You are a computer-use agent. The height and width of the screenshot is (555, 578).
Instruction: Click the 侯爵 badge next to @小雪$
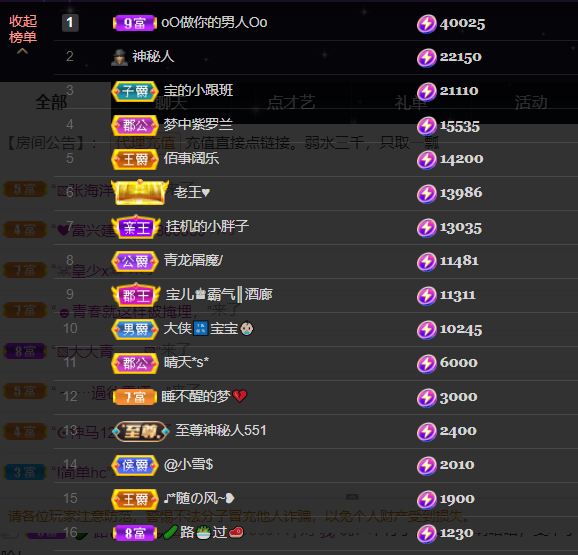click(135, 465)
